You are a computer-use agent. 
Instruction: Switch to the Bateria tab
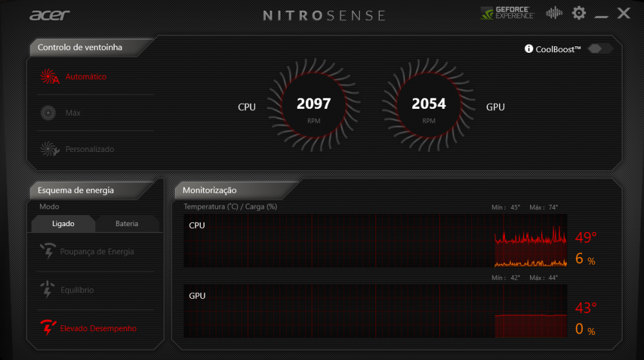127,223
